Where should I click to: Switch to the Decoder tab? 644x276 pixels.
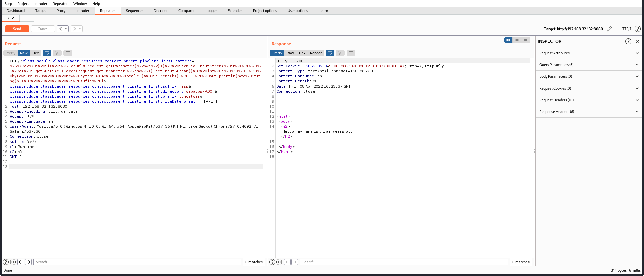(x=160, y=11)
